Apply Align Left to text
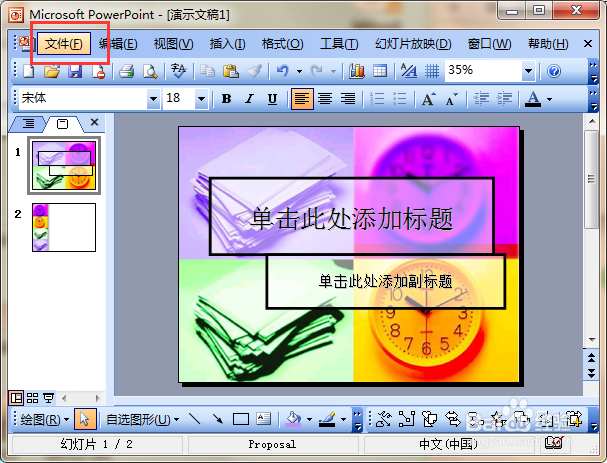The width and height of the screenshot is (607, 463). (302, 99)
